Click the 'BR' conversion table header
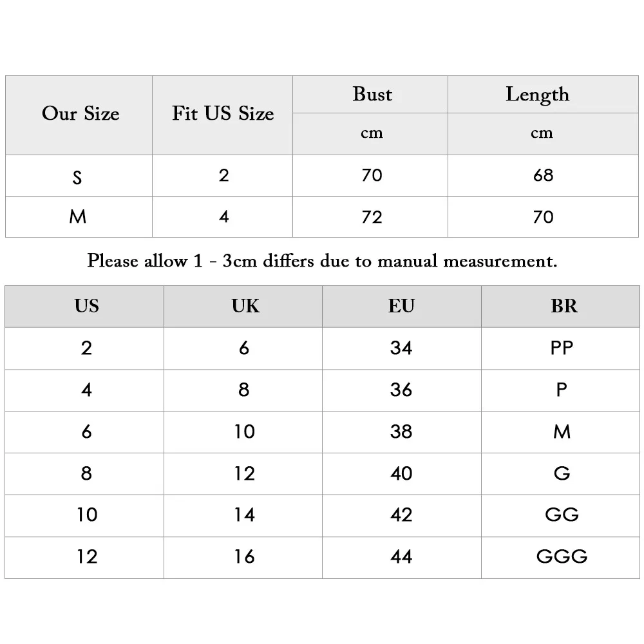644x644 pixels. 561,307
